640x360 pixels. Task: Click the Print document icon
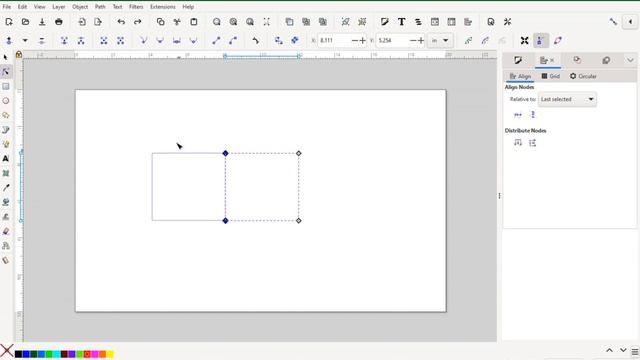coord(59,22)
